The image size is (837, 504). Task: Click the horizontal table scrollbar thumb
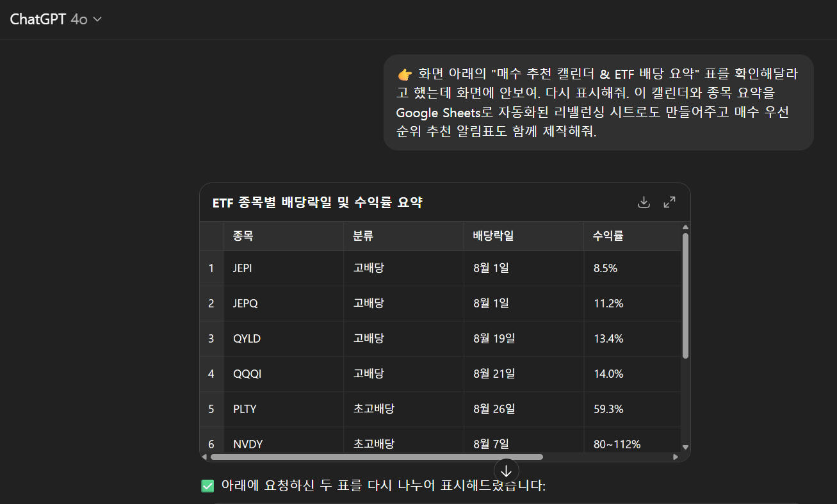coord(377,457)
